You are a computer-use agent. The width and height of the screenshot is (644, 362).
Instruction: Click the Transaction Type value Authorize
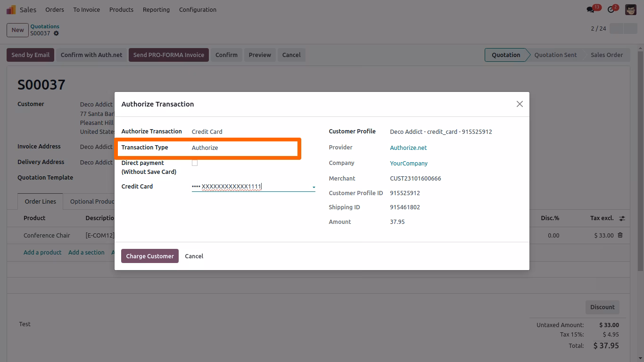coord(205,148)
